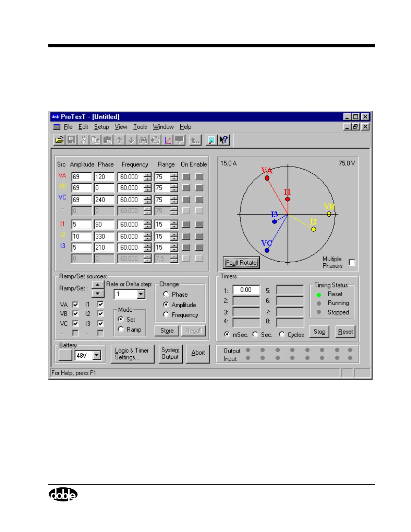Uncheck the VB ramp source checkbox
Image resolution: width=411 pixels, height=532 pixels.
pyautogui.click(x=76, y=314)
